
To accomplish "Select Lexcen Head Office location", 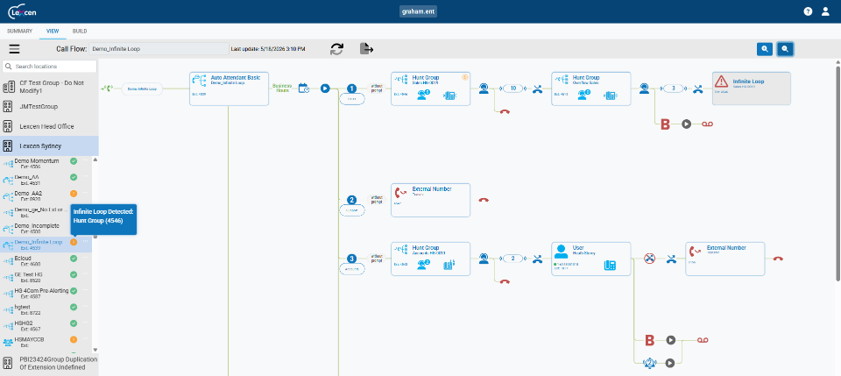I will click(x=49, y=127).
